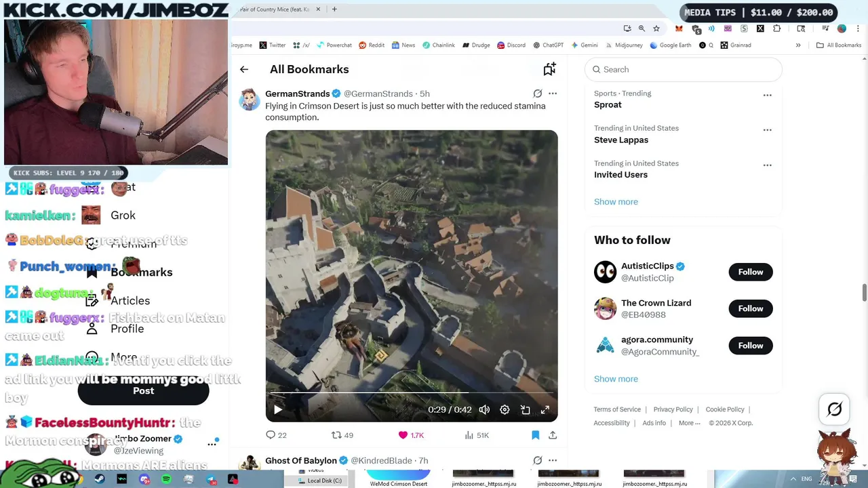Click the add bookmark folder icon
Image resolution: width=868 pixels, height=488 pixels.
point(549,69)
